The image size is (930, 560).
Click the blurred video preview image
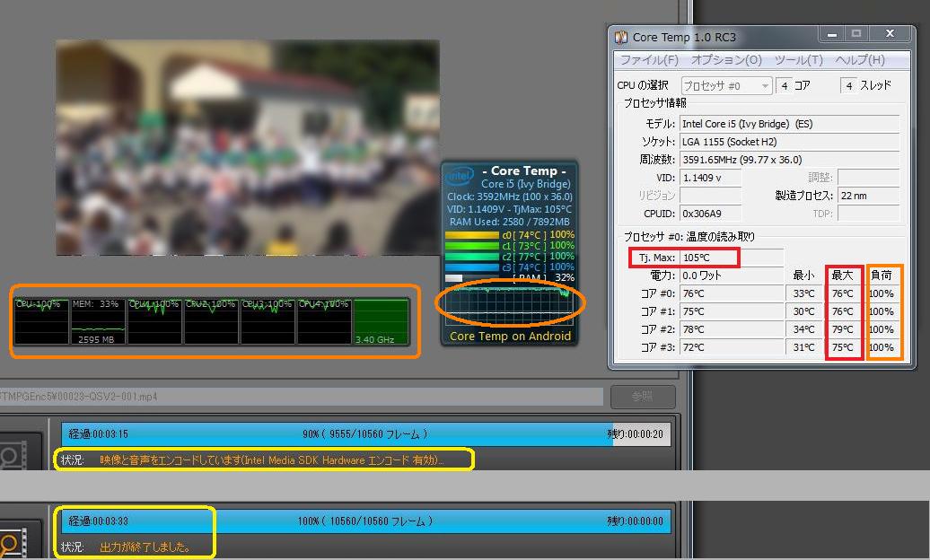pos(248,148)
